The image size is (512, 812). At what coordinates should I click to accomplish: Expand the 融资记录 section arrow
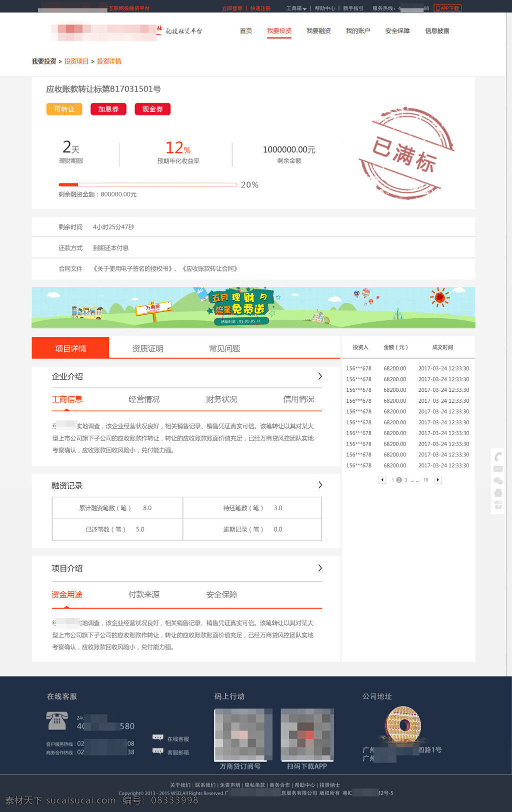(x=320, y=485)
